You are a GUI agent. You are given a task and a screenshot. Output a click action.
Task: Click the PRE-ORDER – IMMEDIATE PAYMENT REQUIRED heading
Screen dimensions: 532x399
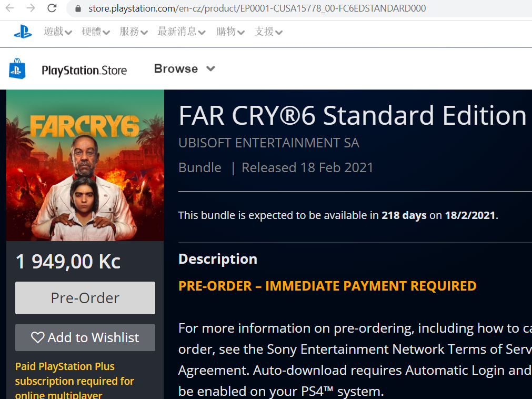pos(327,286)
